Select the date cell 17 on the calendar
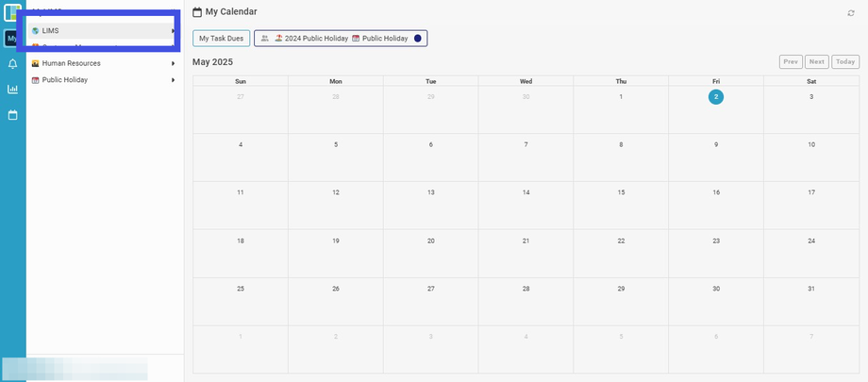Viewport: 868px width, 382px height. pos(811,206)
